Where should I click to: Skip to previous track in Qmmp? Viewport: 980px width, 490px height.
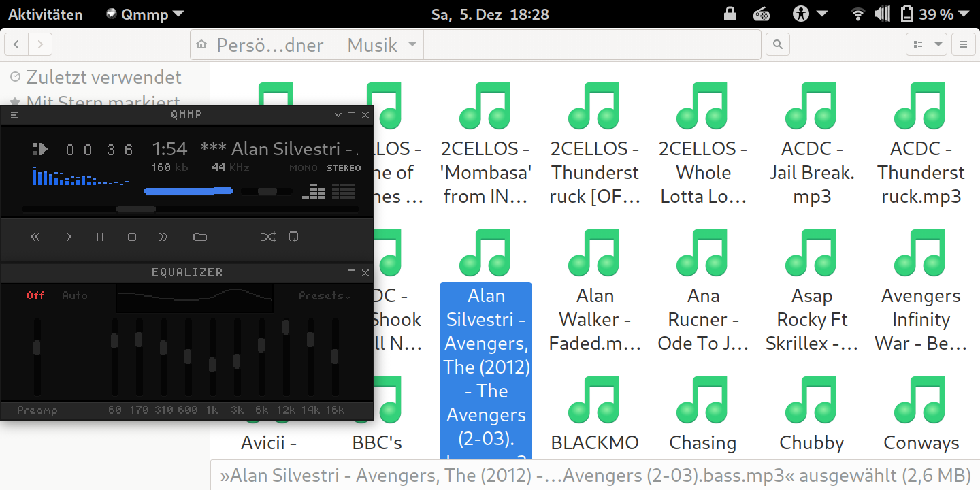pyautogui.click(x=35, y=237)
